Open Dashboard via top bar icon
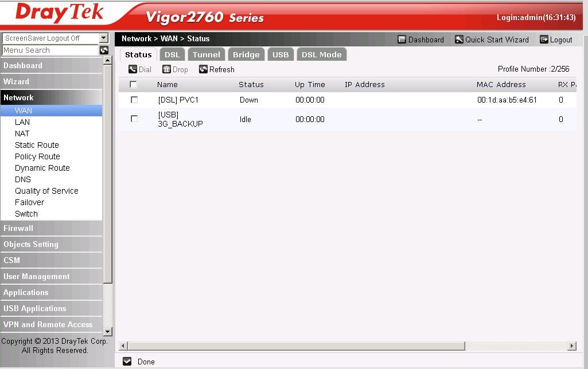 point(402,40)
